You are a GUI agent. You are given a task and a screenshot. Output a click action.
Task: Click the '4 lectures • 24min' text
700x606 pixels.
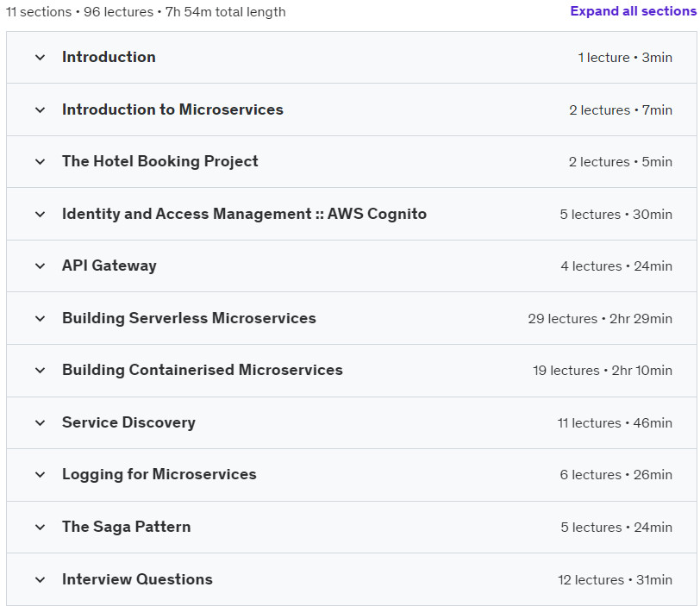tap(616, 266)
